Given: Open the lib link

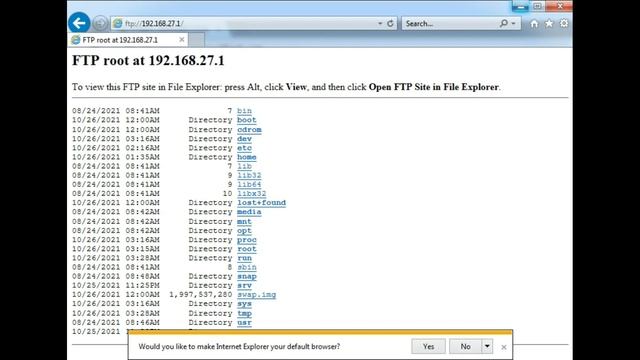Looking at the screenshot, I should click(x=244, y=166).
